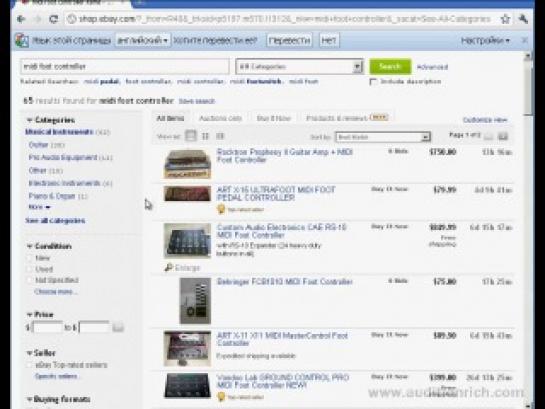
Task: Reload the page with refresh icon
Action: [x=54, y=19]
